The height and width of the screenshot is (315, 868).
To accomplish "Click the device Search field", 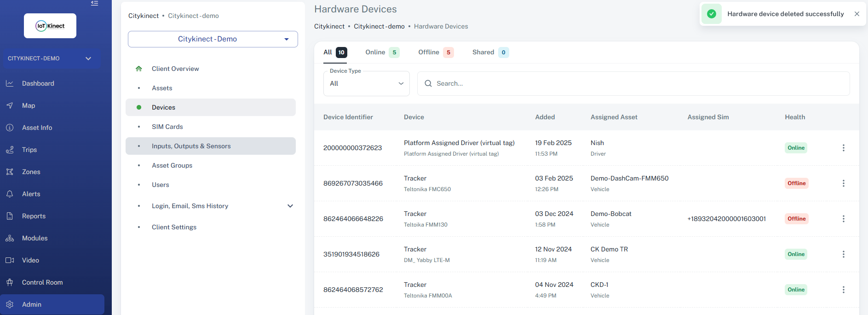I will tap(633, 83).
